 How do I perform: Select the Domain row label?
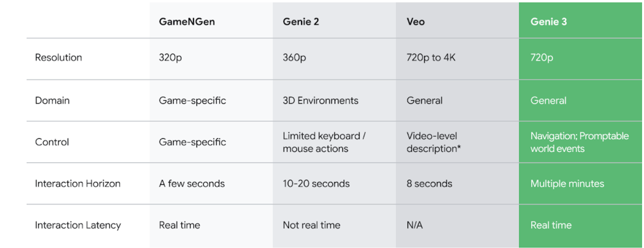(x=52, y=101)
